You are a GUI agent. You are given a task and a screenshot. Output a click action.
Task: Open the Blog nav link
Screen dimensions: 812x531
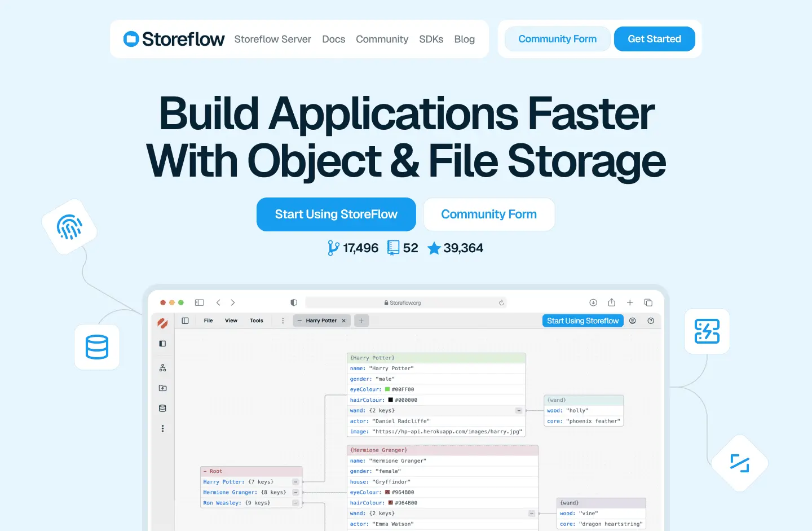(x=465, y=39)
